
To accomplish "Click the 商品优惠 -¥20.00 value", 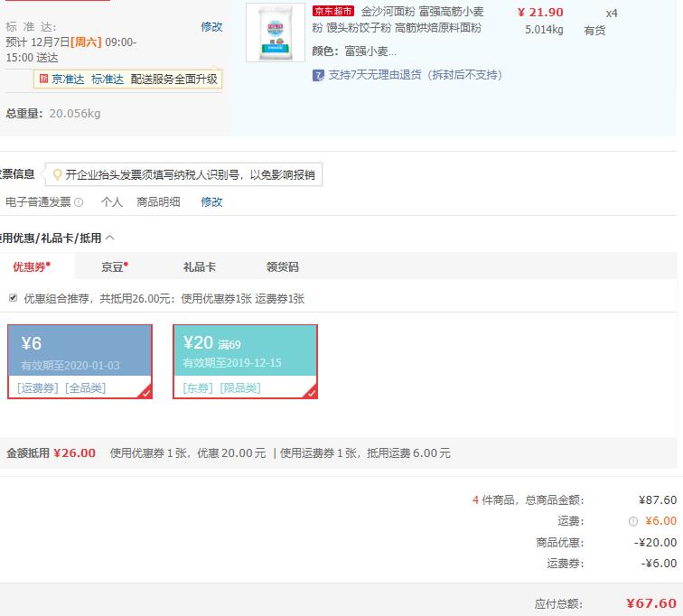I will (655, 543).
